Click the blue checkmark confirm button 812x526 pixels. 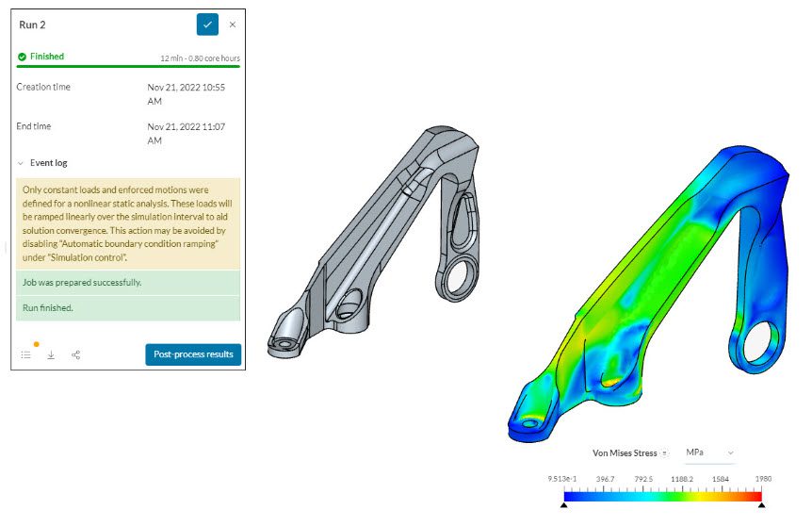pos(207,25)
